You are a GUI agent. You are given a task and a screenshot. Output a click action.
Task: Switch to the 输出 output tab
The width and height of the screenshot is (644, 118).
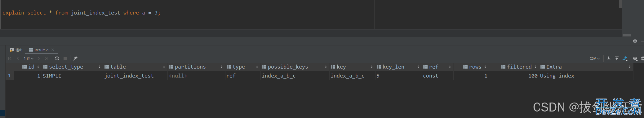[x=16, y=50]
